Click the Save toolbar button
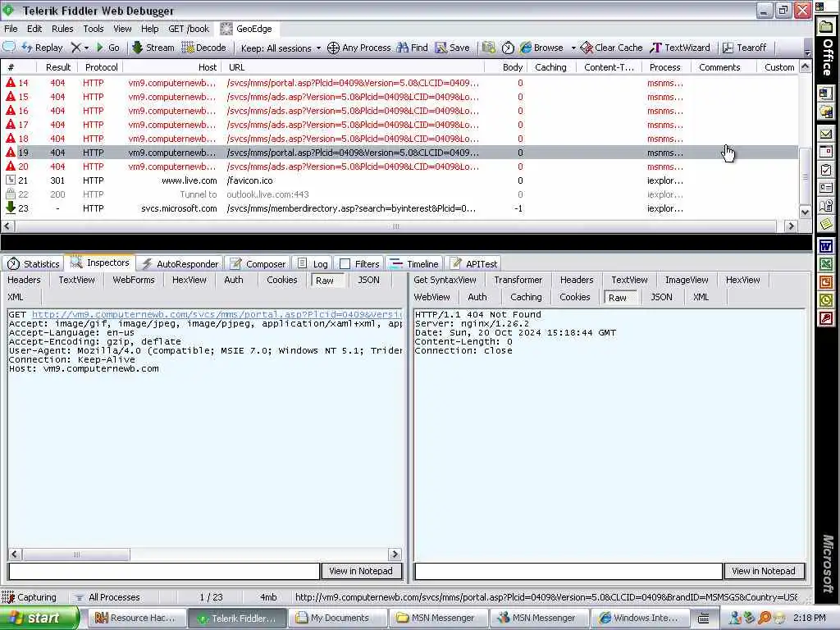This screenshot has width=840, height=630. 452,48
